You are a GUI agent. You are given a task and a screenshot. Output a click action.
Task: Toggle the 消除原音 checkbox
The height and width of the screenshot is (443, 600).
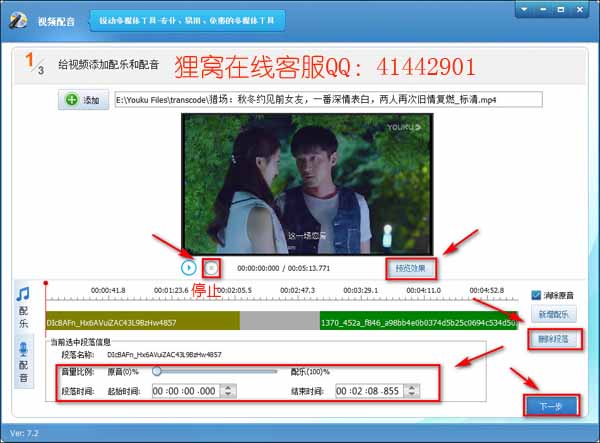(x=536, y=295)
